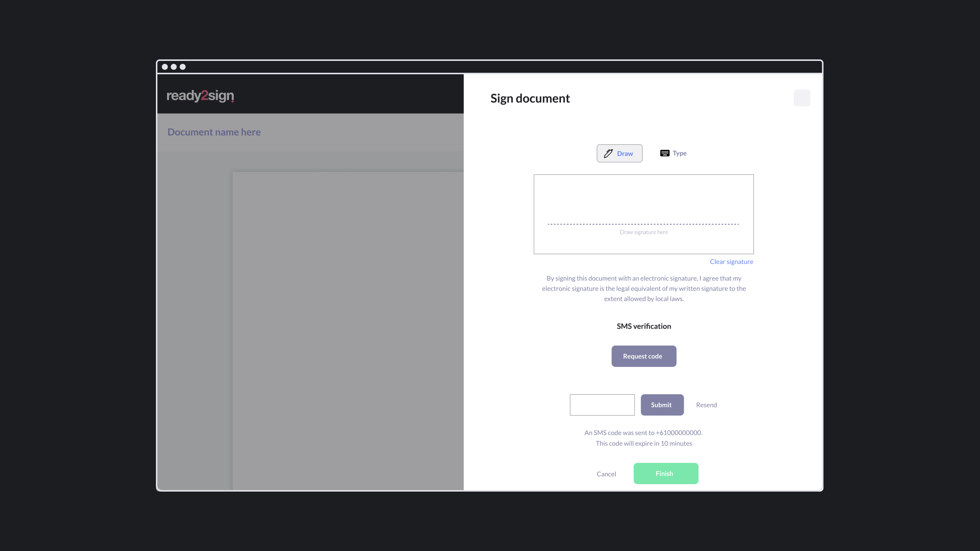980x551 pixels.
Task: Click the electronic signature legal disclaimer text
Action: [x=644, y=288]
